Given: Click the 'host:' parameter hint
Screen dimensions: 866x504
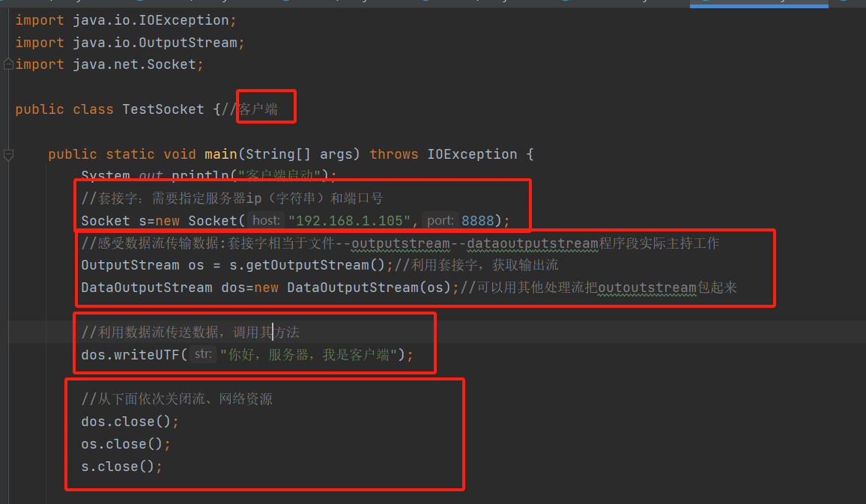Looking at the screenshot, I should (266, 221).
